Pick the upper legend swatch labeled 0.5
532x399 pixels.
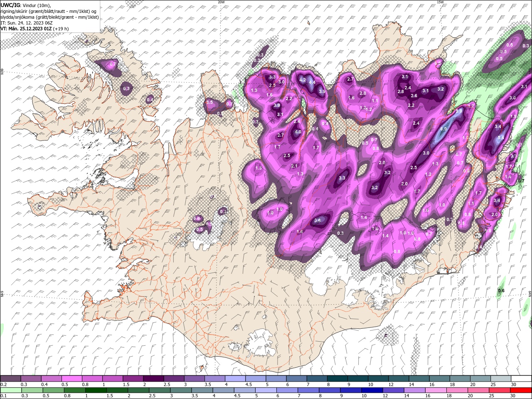point(71,379)
